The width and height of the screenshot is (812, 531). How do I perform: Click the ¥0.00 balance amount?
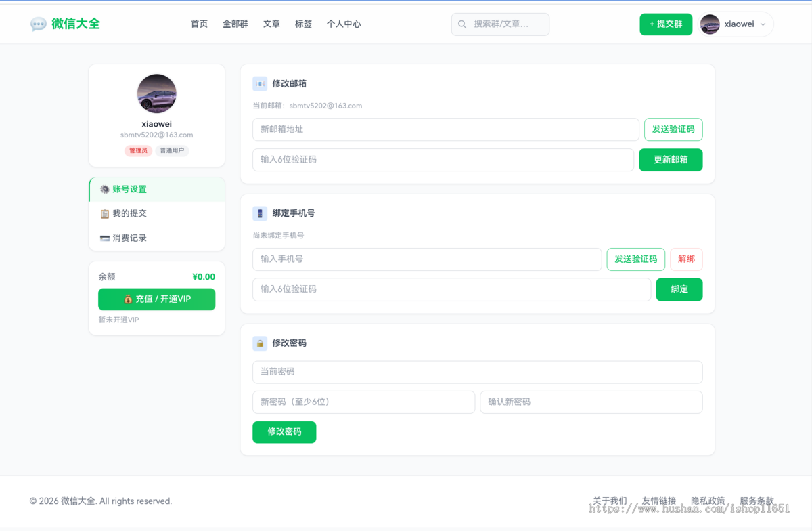point(204,277)
